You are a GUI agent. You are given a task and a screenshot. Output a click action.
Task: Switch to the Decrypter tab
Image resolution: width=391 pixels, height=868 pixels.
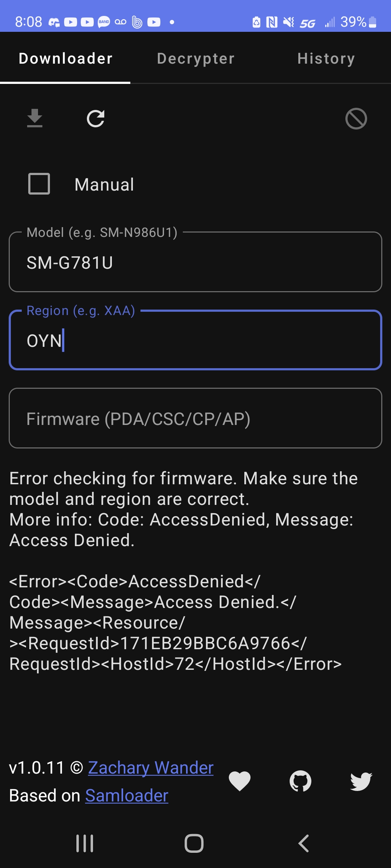[195, 58]
